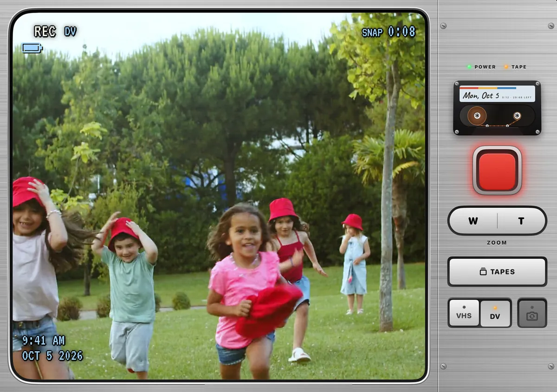Click the 9:41 AM timestamp
Viewport: 557px width, 392px height.
[44, 341]
